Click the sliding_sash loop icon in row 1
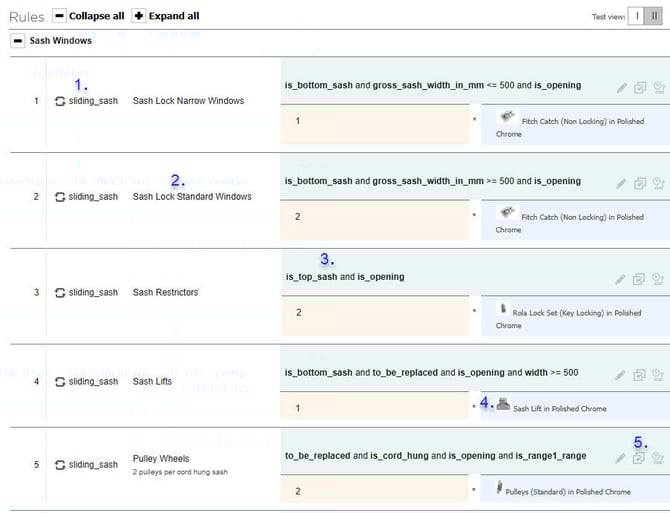 pos(60,101)
